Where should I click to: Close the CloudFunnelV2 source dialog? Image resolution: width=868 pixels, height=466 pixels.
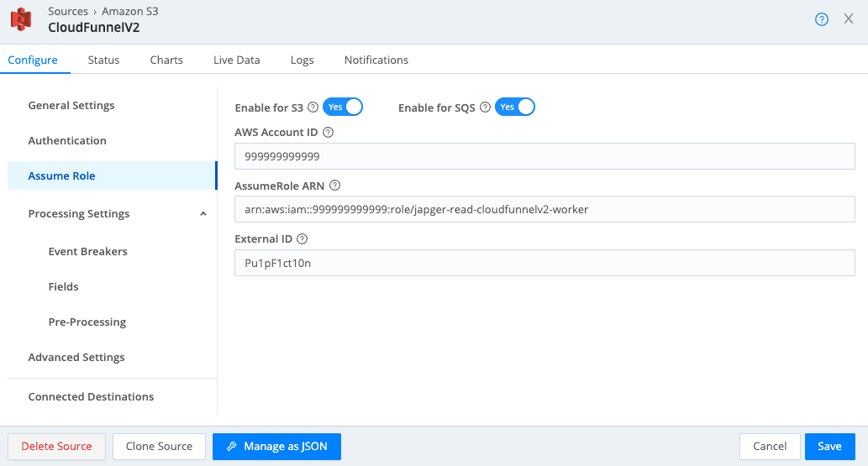pyautogui.click(x=849, y=19)
